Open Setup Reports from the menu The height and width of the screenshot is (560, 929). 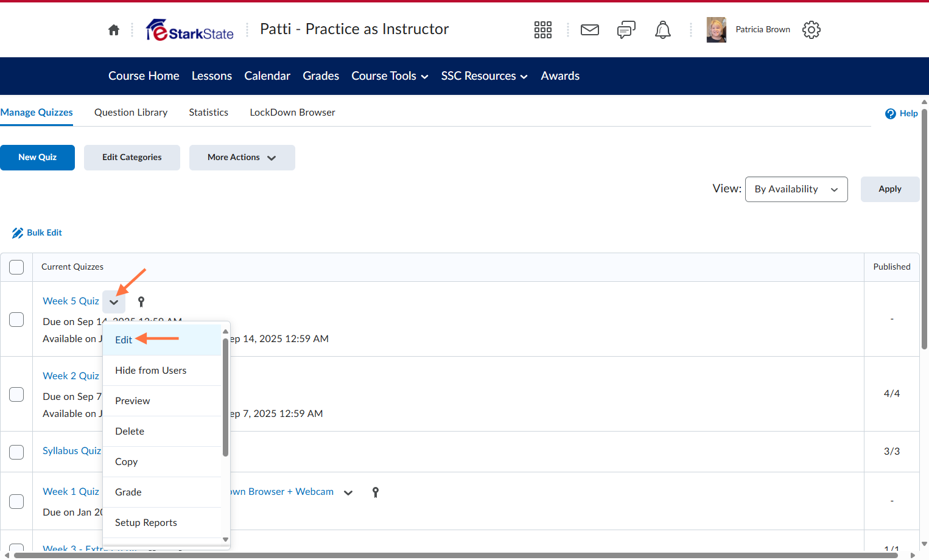tap(162, 523)
